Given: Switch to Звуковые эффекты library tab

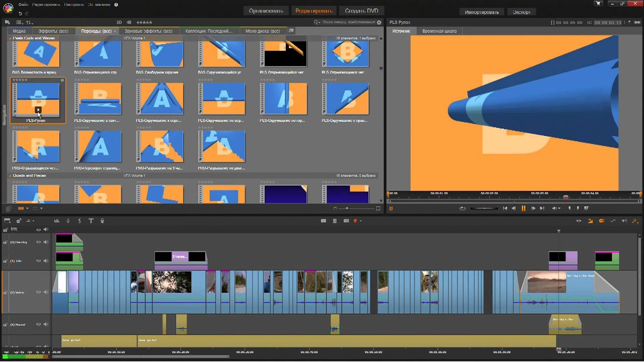Looking at the screenshot, I should click(148, 31).
